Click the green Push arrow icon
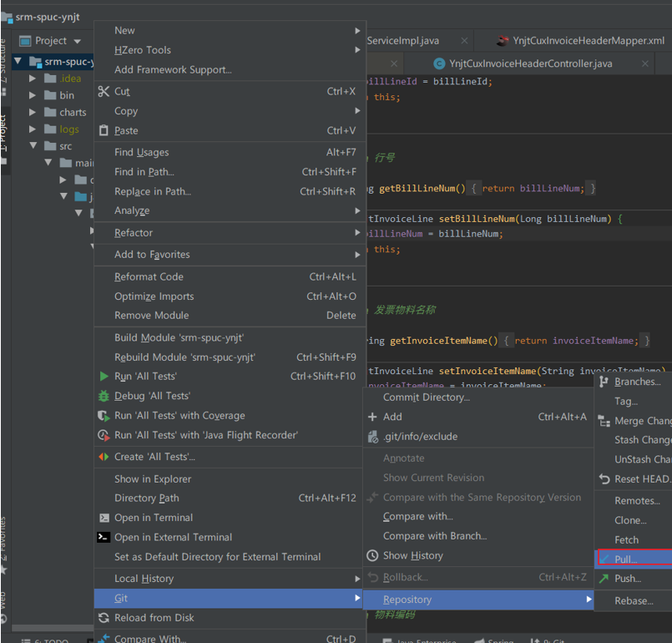The image size is (672, 643). (604, 578)
